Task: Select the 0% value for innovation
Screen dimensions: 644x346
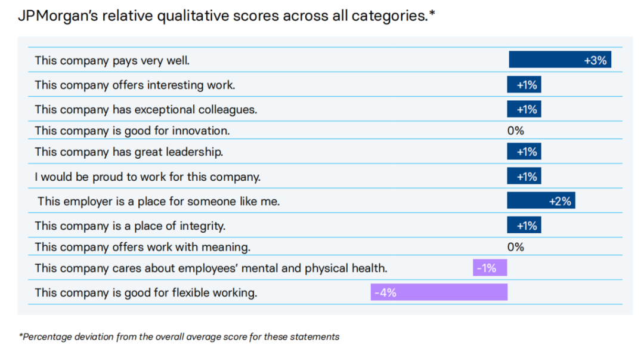Action: (x=515, y=131)
